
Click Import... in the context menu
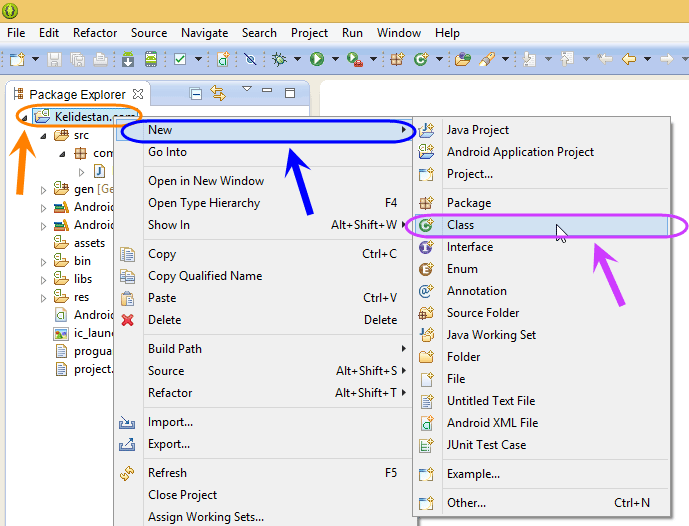pos(263,422)
